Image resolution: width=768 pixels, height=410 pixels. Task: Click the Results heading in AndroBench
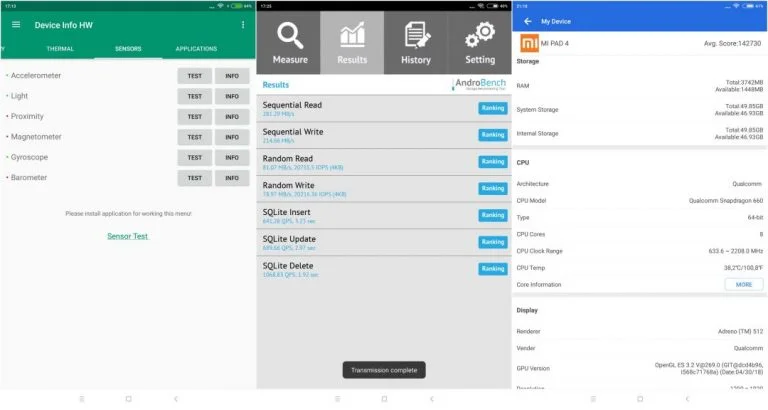[x=276, y=85]
